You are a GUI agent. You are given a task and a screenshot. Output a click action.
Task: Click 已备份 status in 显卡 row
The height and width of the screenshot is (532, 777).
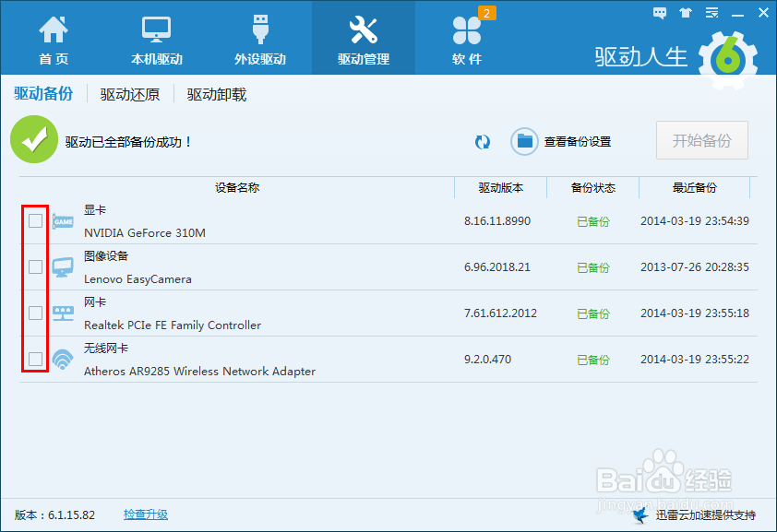pos(593,221)
